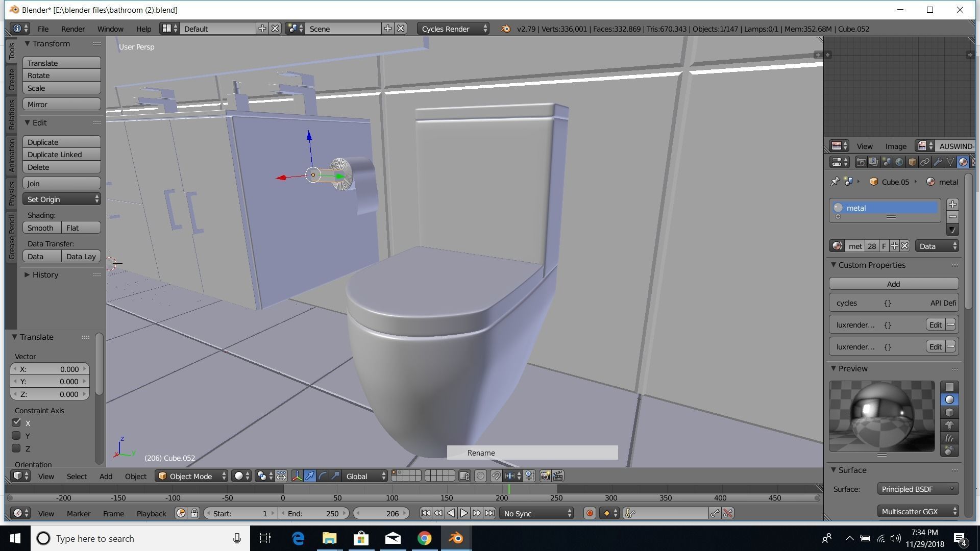Open the File menu

(x=43, y=29)
